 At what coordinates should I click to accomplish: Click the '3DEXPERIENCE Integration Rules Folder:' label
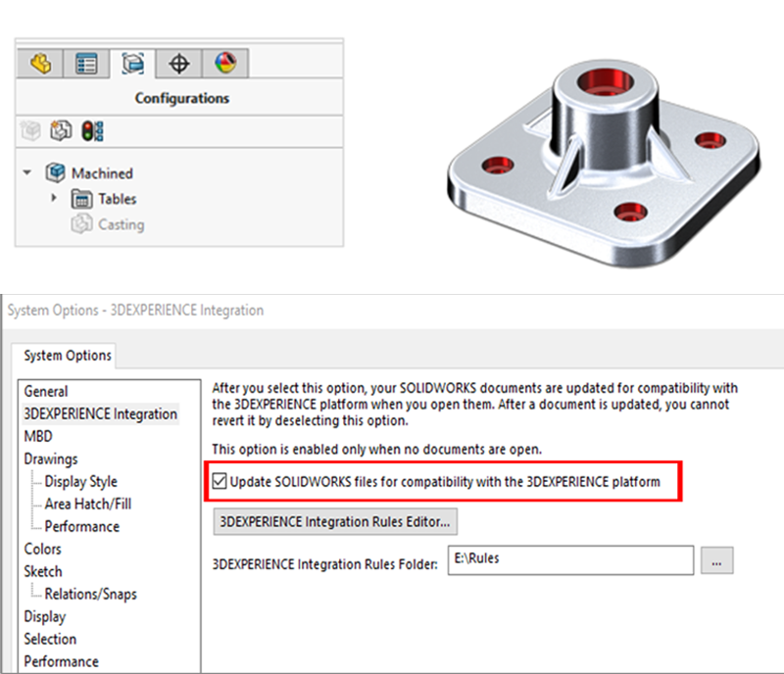(324, 564)
